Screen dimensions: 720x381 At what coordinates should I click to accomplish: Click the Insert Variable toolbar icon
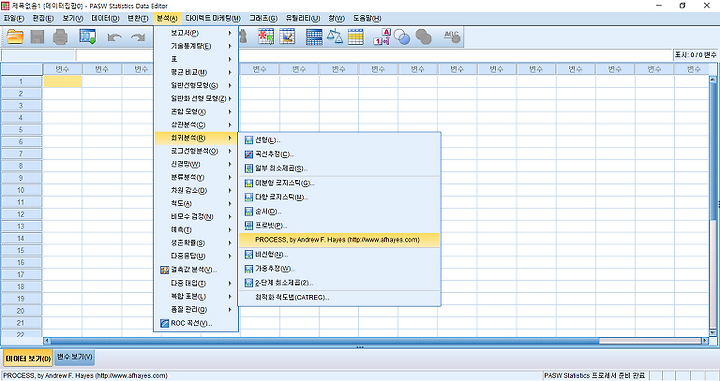coord(288,37)
